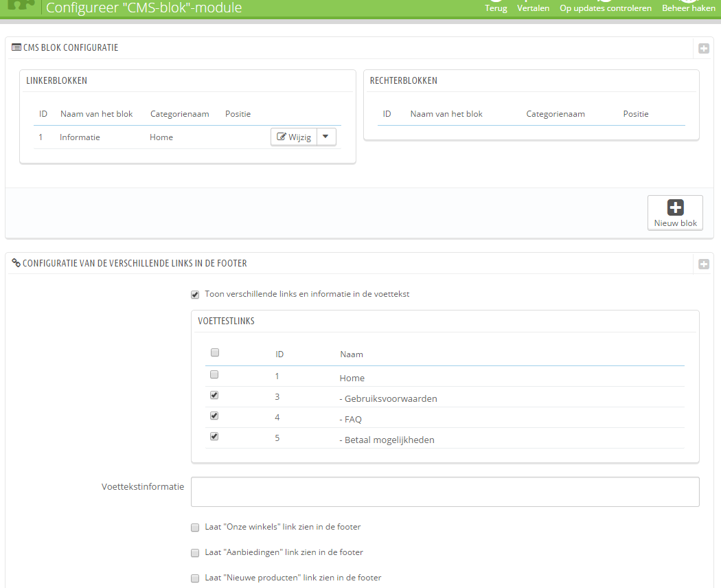
Task: Click the Rechterblokken panel heading
Action: pyautogui.click(x=403, y=80)
